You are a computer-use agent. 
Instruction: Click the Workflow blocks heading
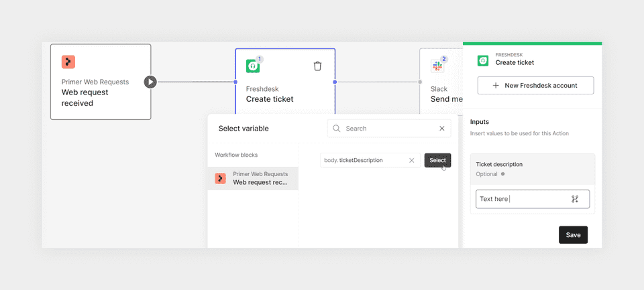click(236, 155)
